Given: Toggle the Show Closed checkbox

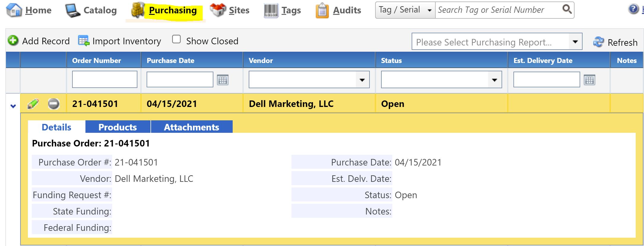Looking at the screenshot, I should 176,39.
